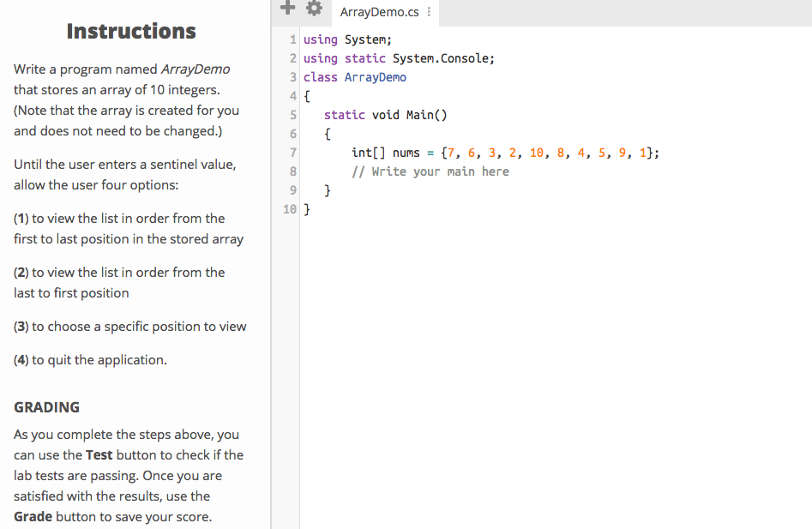Click the plus icon to add a new file
Image resolution: width=812 pixels, height=529 pixels.
point(287,8)
